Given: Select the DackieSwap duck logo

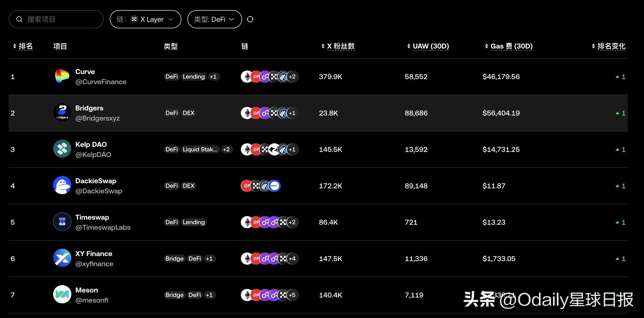Looking at the screenshot, I should pyautogui.click(x=62, y=186).
